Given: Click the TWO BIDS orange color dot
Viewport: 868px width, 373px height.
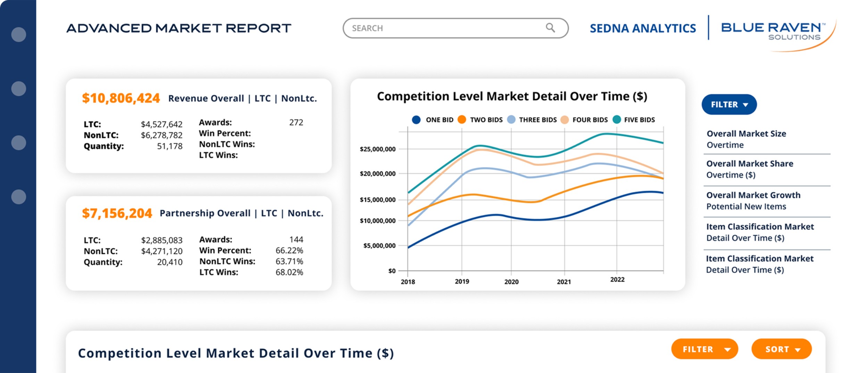Looking at the screenshot, I should [x=461, y=120].
